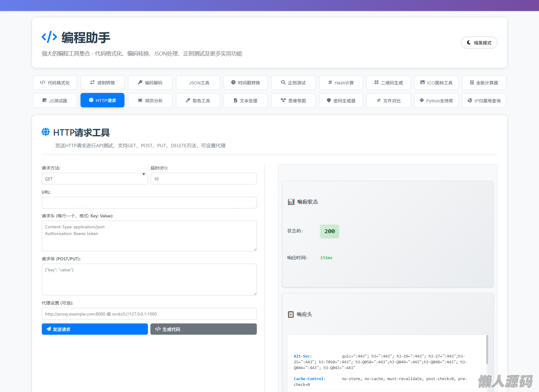Open the 密码生成器 password generator
Image resolution: width=539 pixels, height=392 pixels.
tap(341, 101)
